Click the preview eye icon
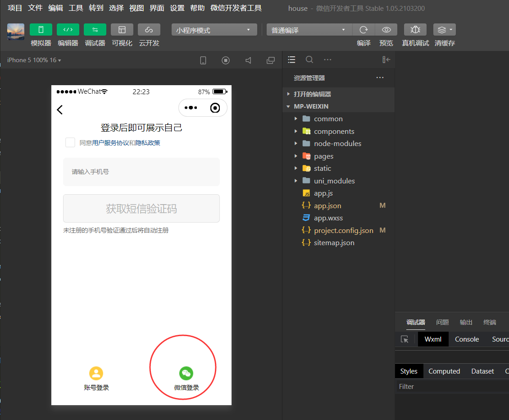 [386, 30]
